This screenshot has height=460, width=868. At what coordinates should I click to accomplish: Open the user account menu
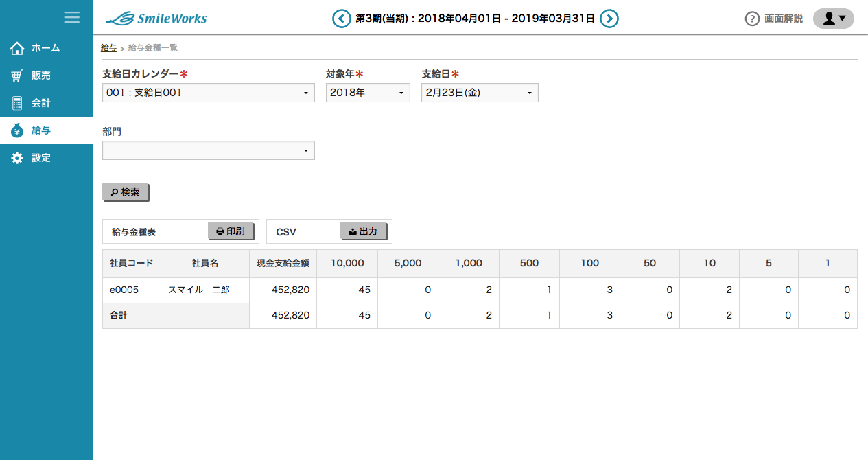coord(833,19)
